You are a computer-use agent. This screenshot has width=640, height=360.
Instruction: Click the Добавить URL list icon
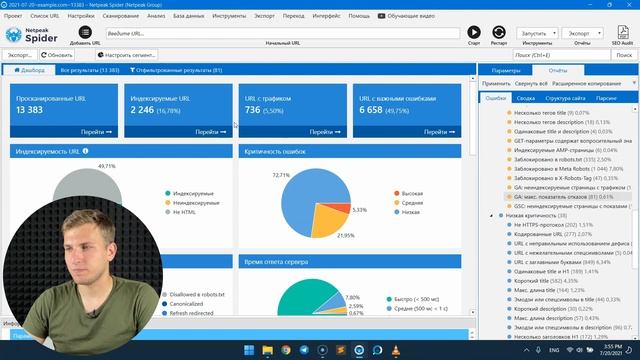(x=85, y=32)
